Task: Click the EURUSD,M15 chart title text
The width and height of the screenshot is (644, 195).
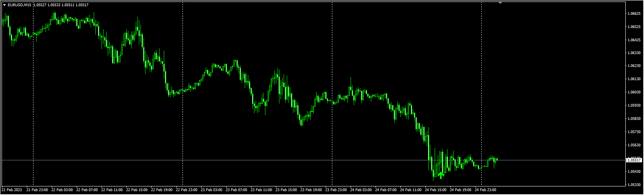Action: click(19, 5)
